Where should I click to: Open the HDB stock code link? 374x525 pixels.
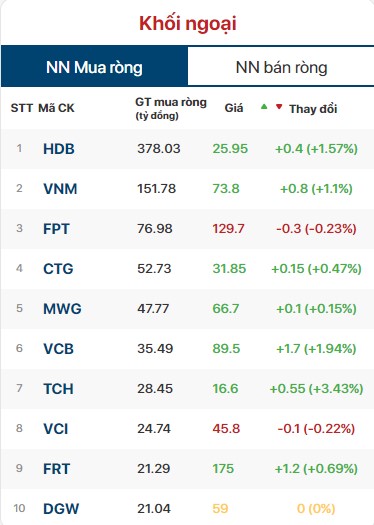pyautogui.click(x=59, y=149)
